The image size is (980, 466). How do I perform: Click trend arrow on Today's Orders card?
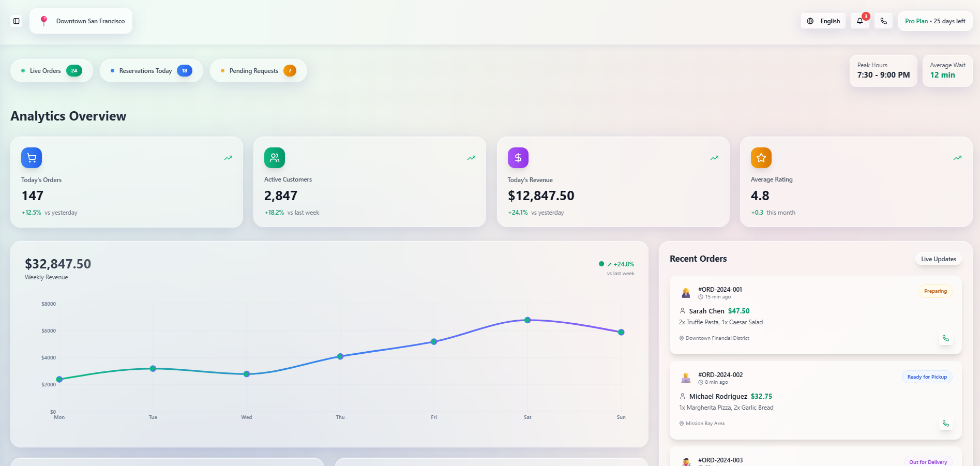[x=228, y=158]
